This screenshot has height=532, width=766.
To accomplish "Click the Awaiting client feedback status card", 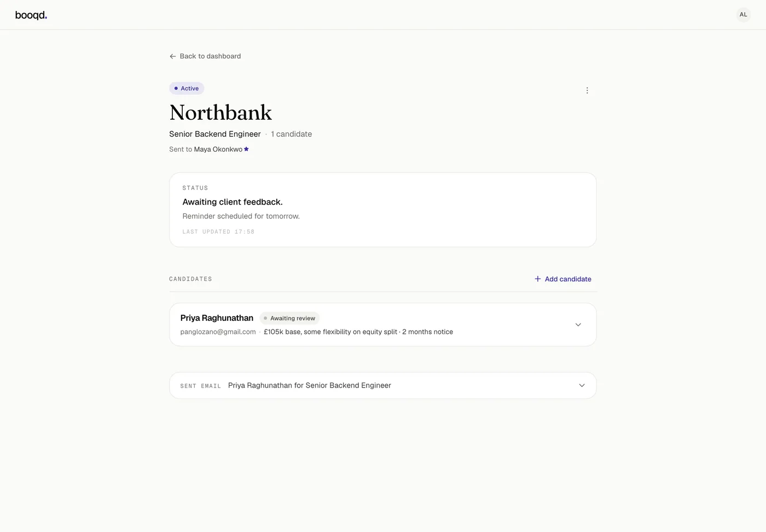I will click(383, 210).
